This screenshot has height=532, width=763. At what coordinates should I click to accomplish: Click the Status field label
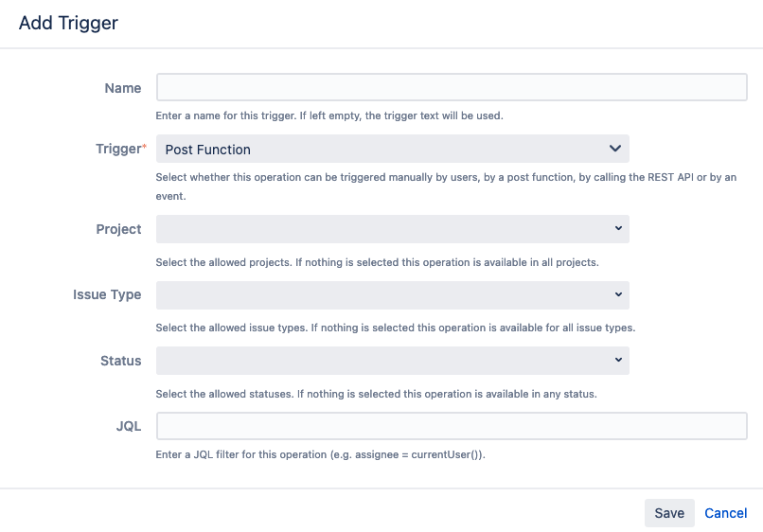click(x=120, y=361)
